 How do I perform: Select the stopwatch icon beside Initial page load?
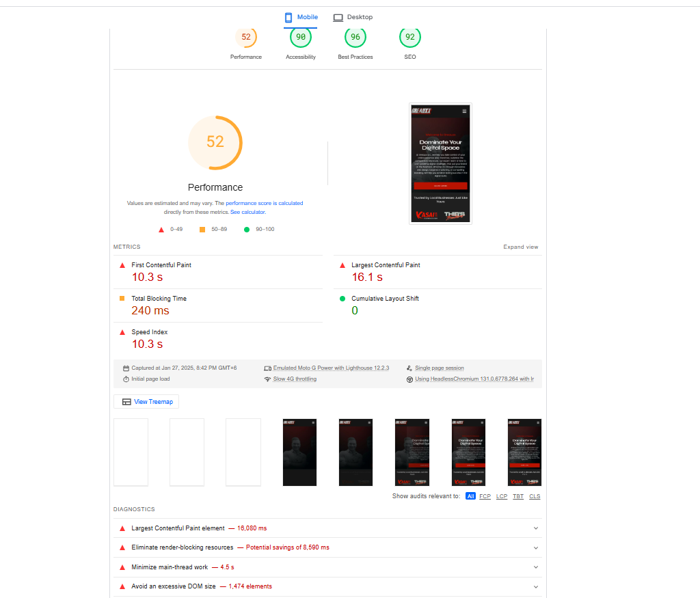click(126, 378)
